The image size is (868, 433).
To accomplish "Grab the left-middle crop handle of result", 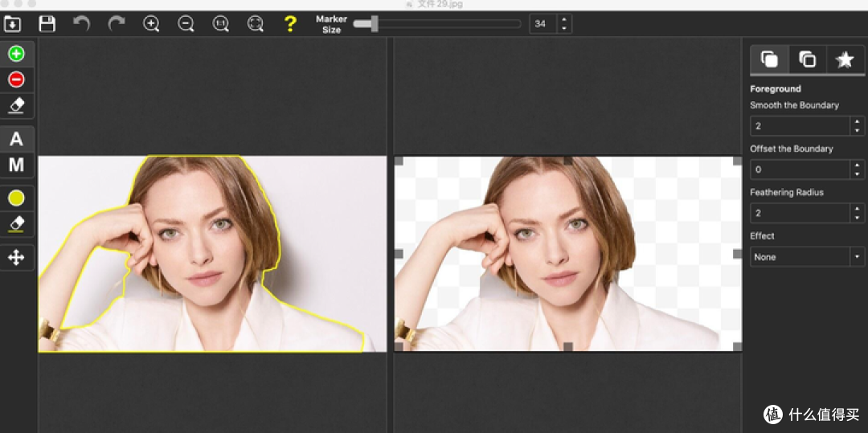I will tap(399, 254).
